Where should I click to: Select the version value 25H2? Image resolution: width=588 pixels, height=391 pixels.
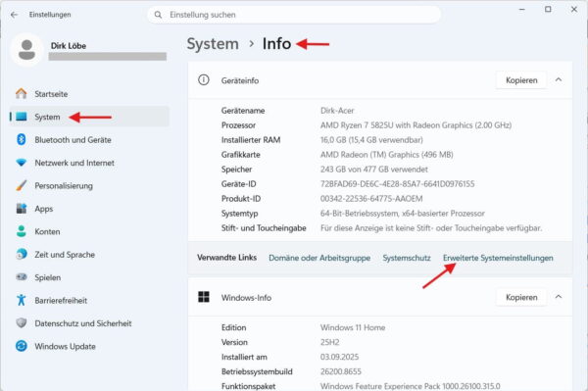point(329,342)
